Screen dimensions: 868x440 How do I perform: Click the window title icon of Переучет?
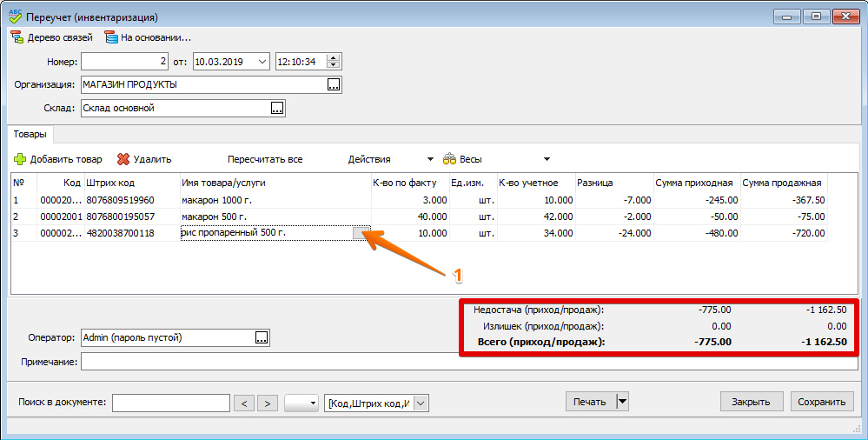coord(16,17)
